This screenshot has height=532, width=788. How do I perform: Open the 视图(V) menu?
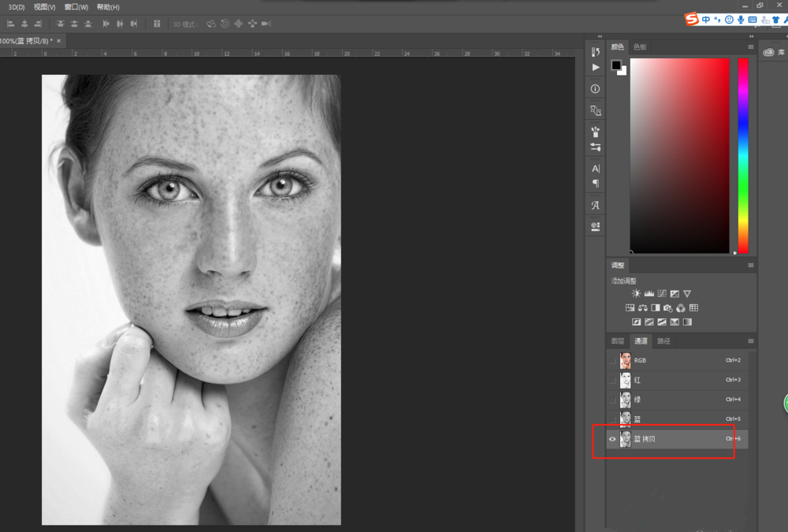tap(44, 7)
